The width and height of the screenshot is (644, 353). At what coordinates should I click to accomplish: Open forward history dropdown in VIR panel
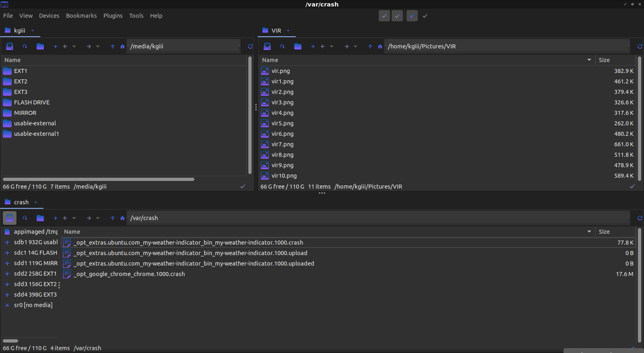(355, 46)
